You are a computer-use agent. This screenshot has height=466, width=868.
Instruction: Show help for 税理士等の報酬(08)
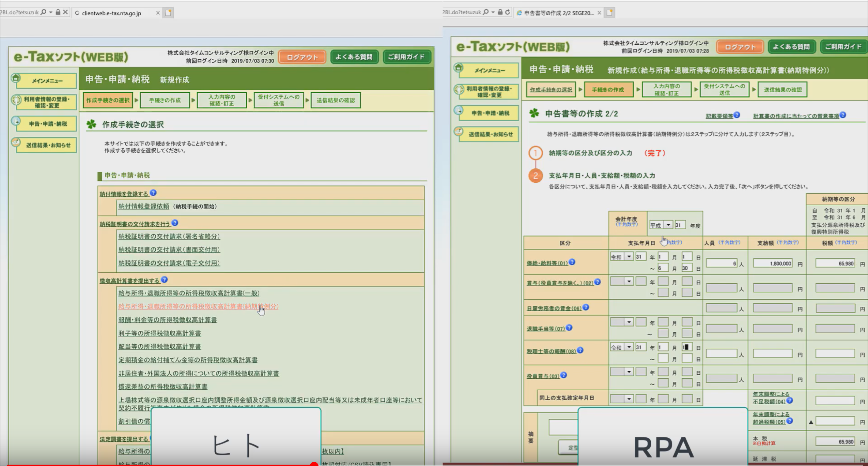point(580,350)
